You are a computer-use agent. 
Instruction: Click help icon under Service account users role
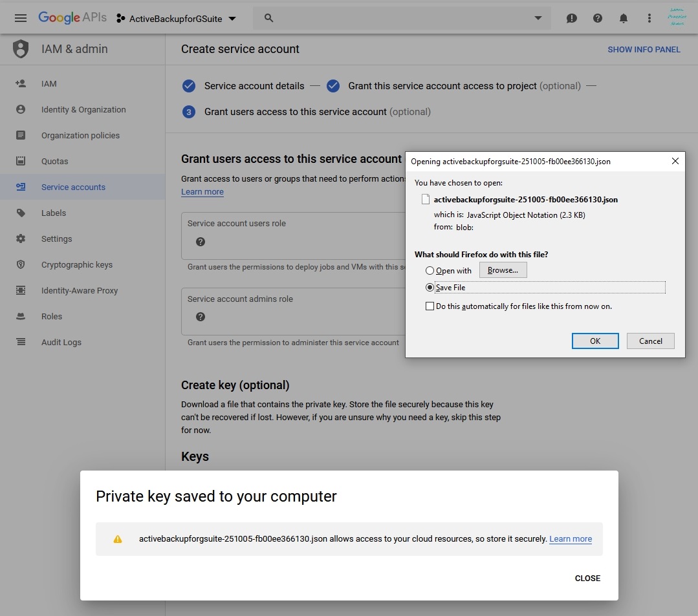(201, 242)
